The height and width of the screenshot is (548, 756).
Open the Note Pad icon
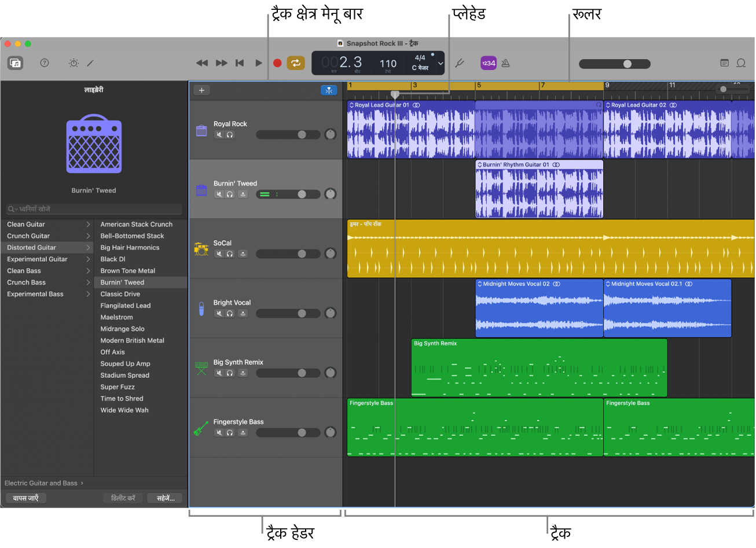pyautogui.click(x=724, y=63)
